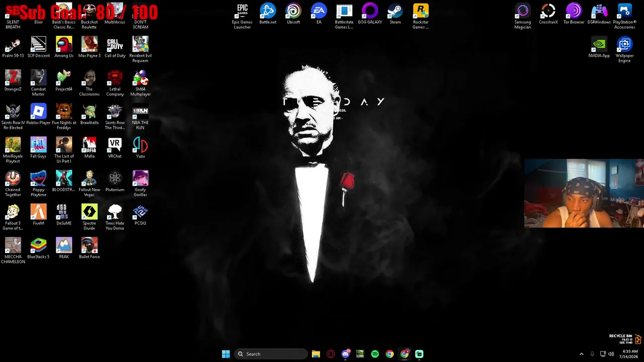The width and height of the screenshot is (644, 362).
Task: Select Saints Row IV Re-Elected icon
Action: coord(13,117)
